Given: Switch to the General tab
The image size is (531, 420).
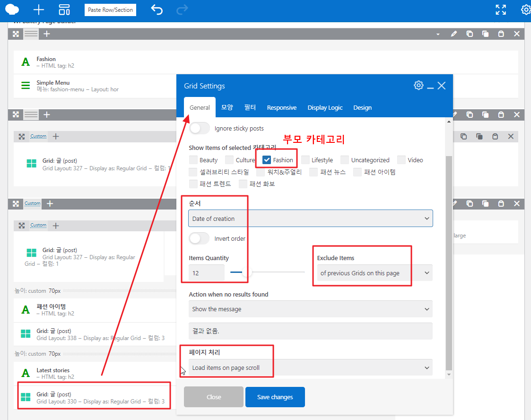Looking at the screenshot, I should tap(200, 107).
